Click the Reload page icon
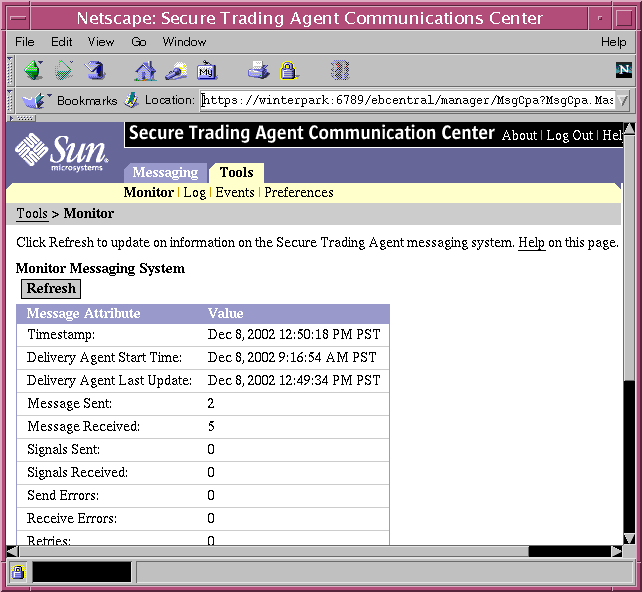Screen dimensions: 642x592 click(95, 70)
